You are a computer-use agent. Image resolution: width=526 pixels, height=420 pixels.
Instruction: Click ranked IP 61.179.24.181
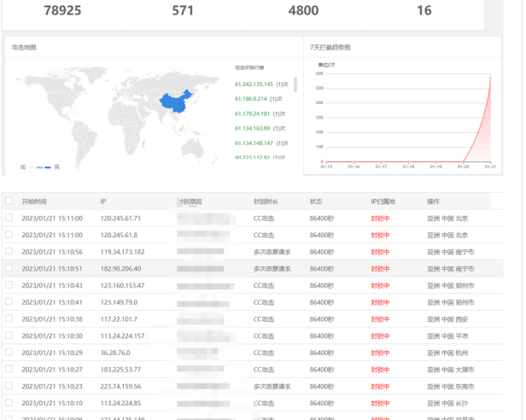pyautogui.click(x=252, y=114)
